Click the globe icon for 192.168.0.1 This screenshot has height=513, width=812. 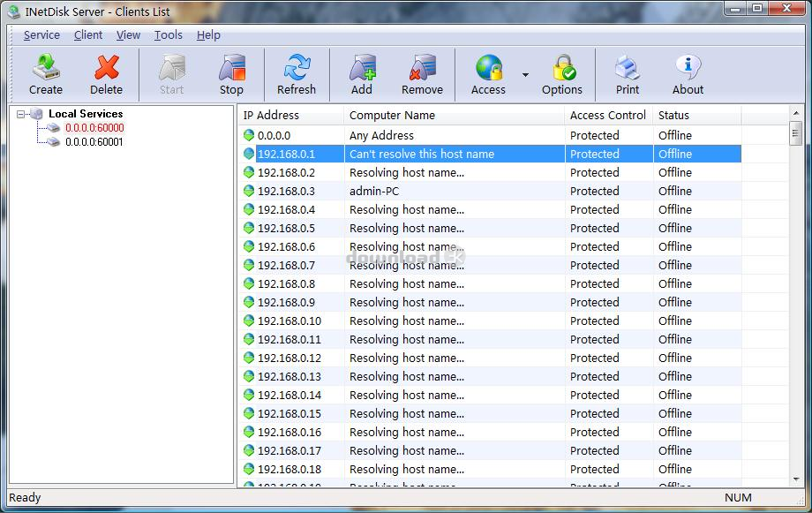click(249, 154)
